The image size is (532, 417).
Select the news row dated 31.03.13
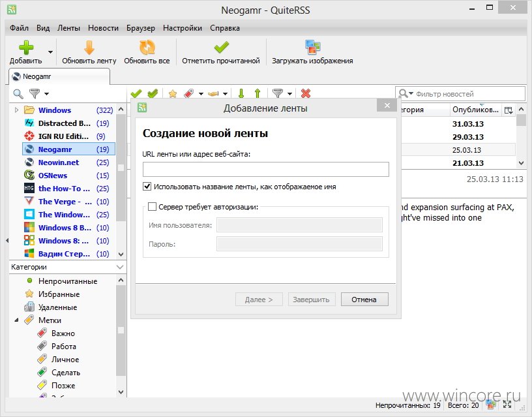[x=468, y=124]
